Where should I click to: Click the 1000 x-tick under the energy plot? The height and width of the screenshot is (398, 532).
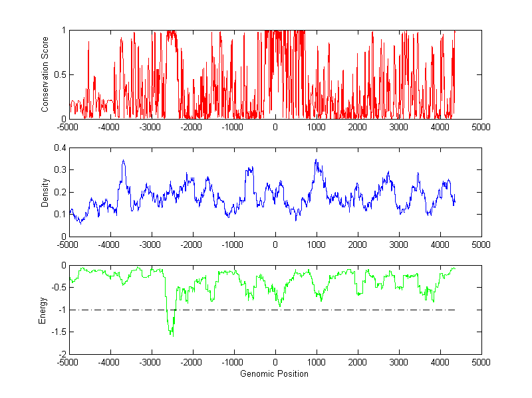coord(317,362)
